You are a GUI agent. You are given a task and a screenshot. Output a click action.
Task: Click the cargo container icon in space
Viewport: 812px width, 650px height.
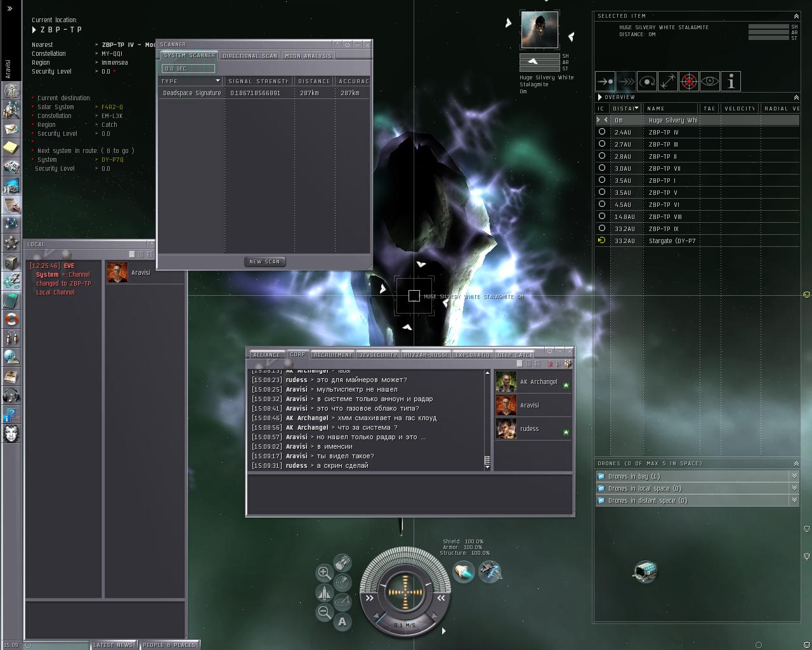pos(645,571)
